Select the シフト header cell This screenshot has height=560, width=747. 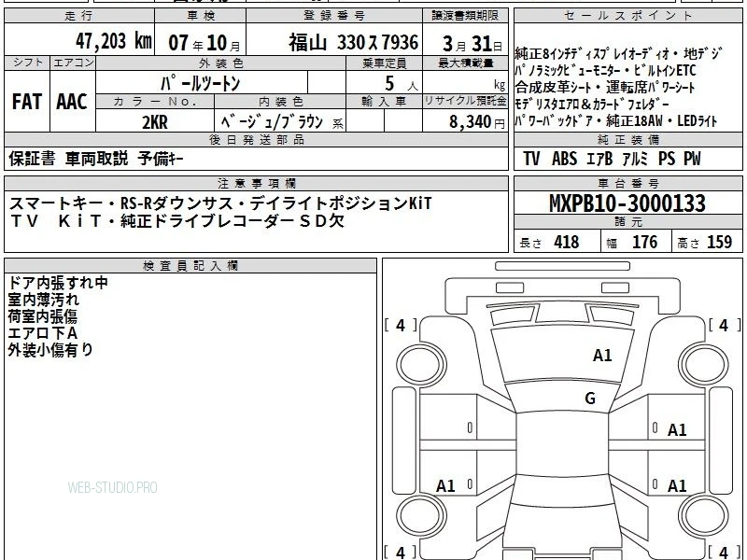(x=27, y=63)
